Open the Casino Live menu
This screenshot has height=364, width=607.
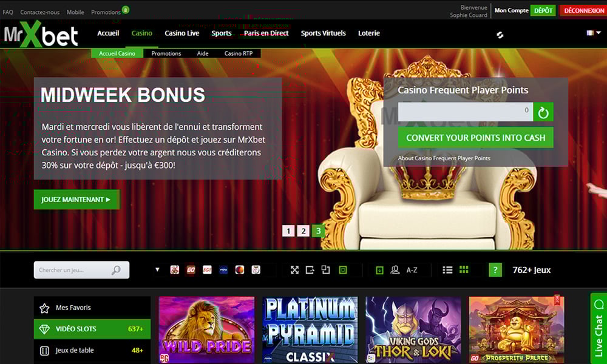click(182, 33)
